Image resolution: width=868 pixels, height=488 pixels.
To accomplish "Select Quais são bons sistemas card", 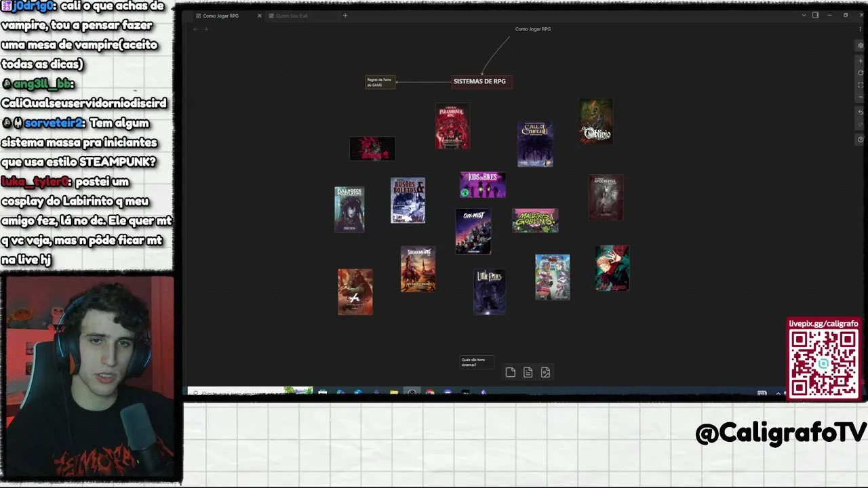I will [476, 363].
